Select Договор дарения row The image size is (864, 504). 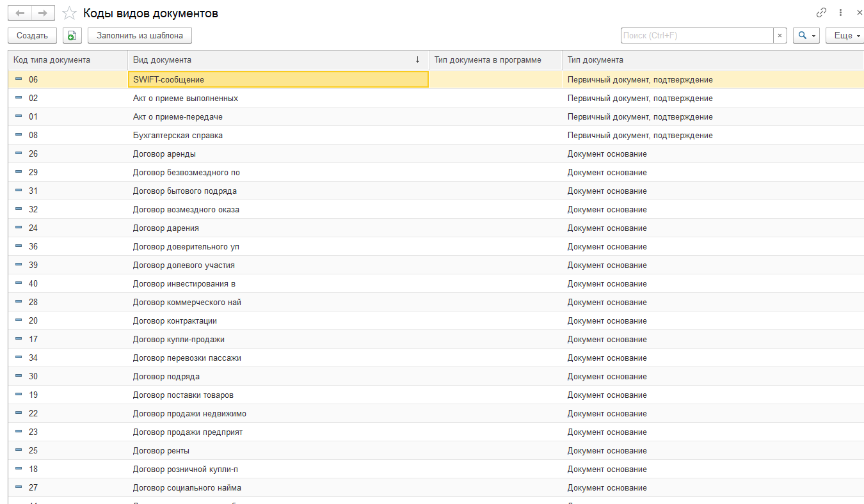(x=436, y=228)
